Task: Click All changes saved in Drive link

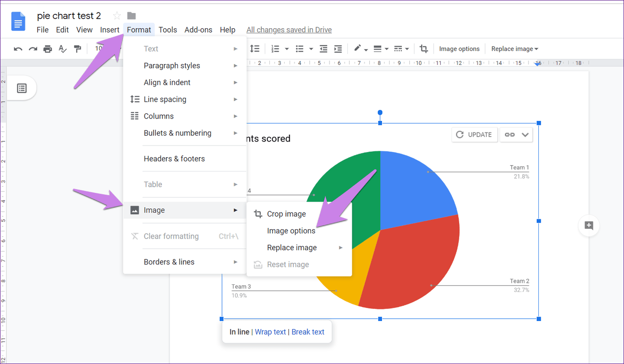Action: point(289,30)
